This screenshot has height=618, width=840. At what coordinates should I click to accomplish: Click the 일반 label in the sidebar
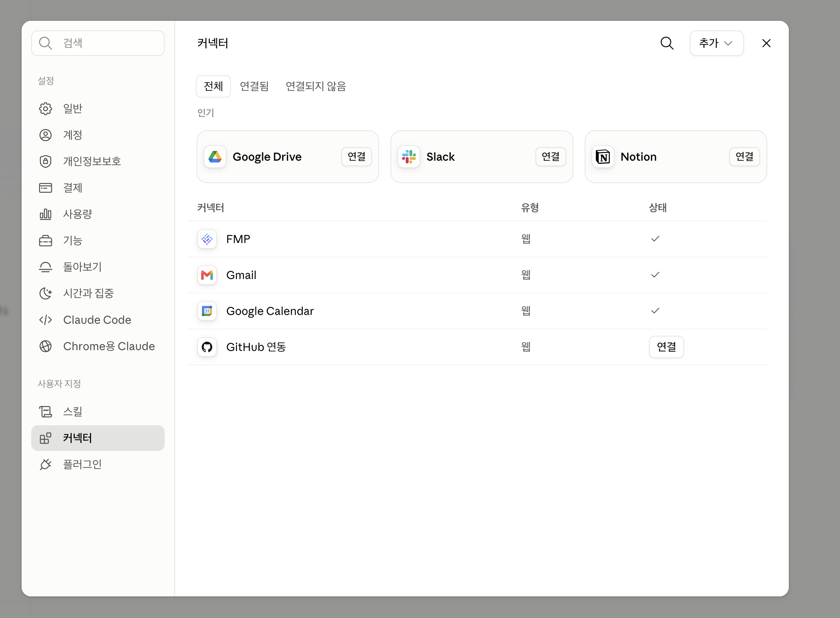coord(73,109)
